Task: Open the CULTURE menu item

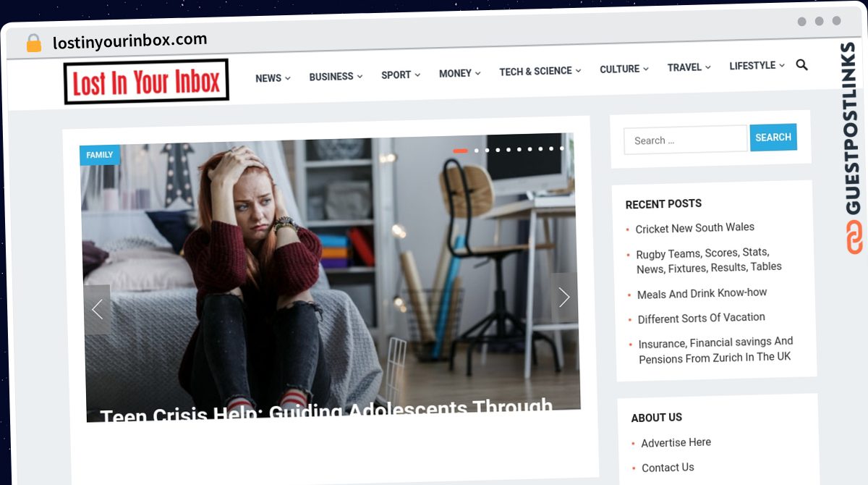Action: coord(620,69)
